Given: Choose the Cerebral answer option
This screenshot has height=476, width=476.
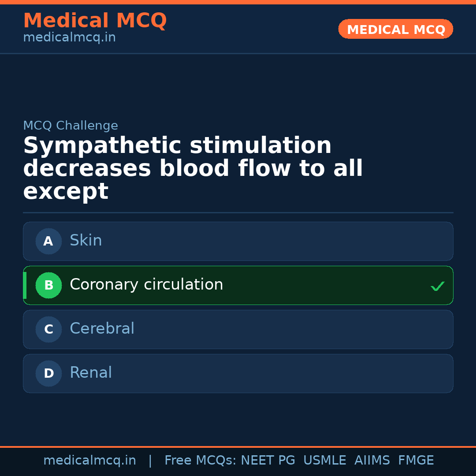Looking at the screenshot, I should [102, 329].
